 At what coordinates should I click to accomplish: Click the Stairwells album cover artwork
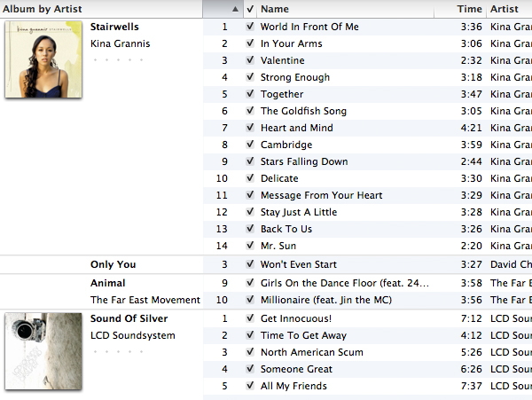43,59
